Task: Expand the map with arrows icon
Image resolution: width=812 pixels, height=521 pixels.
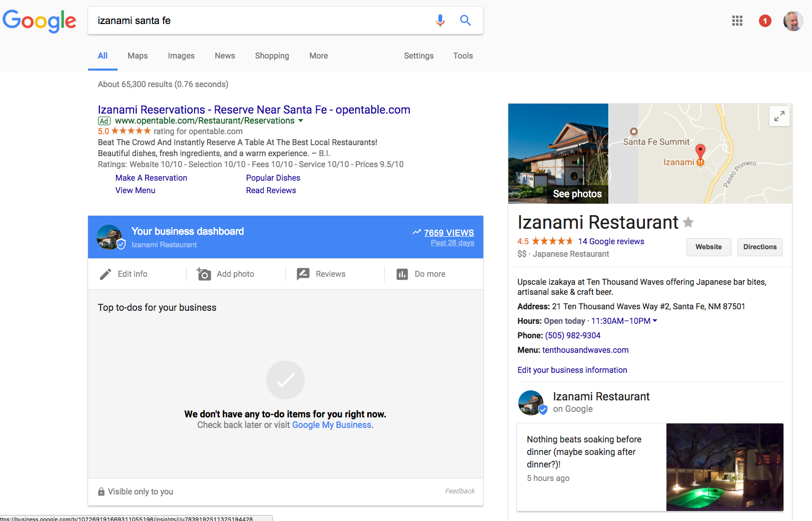Action: click(x=779, y=117)
